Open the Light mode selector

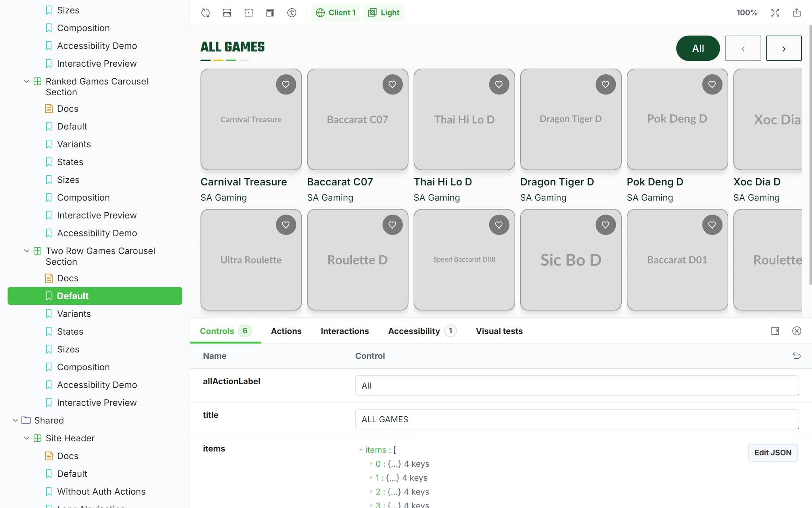click(x=384, y=13)
